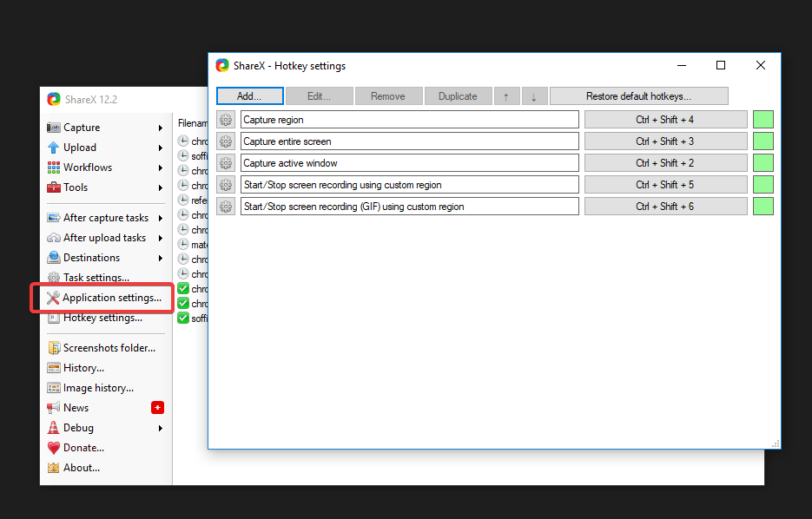Click the gear icon for Capture entire screen
Viewport: 812px width, 519px height.
pyautogui.click(x=226, y=141)
